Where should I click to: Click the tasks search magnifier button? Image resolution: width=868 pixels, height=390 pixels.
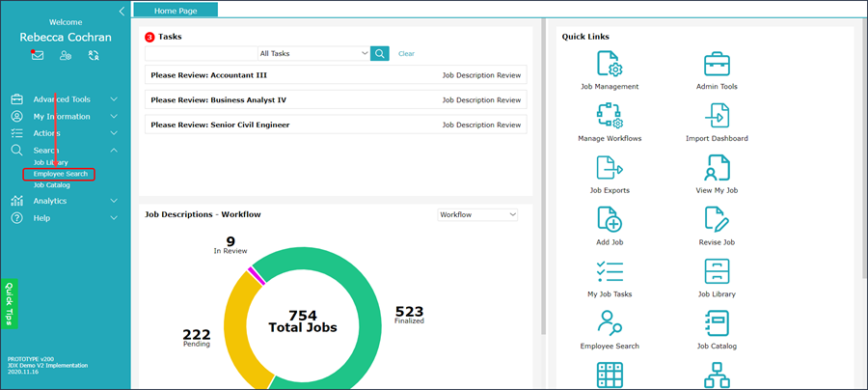point(380,53)
